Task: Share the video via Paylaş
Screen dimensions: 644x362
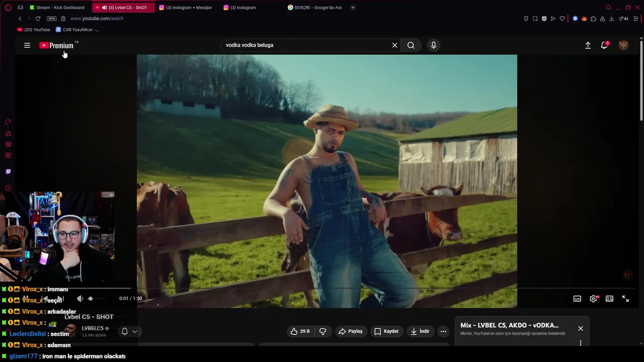Action: click(x=350, y=331)
